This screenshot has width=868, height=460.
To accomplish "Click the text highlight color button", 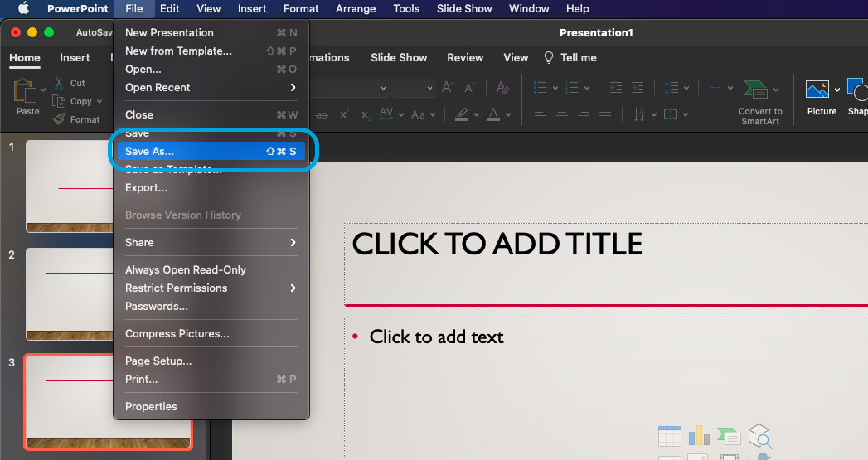I will (x=462, y=114).
